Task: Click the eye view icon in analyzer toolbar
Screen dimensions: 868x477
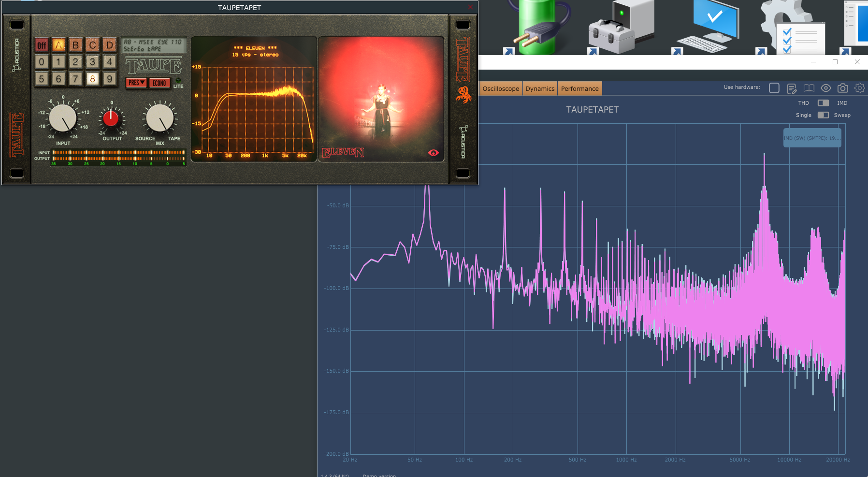Action: pos(826,88)
